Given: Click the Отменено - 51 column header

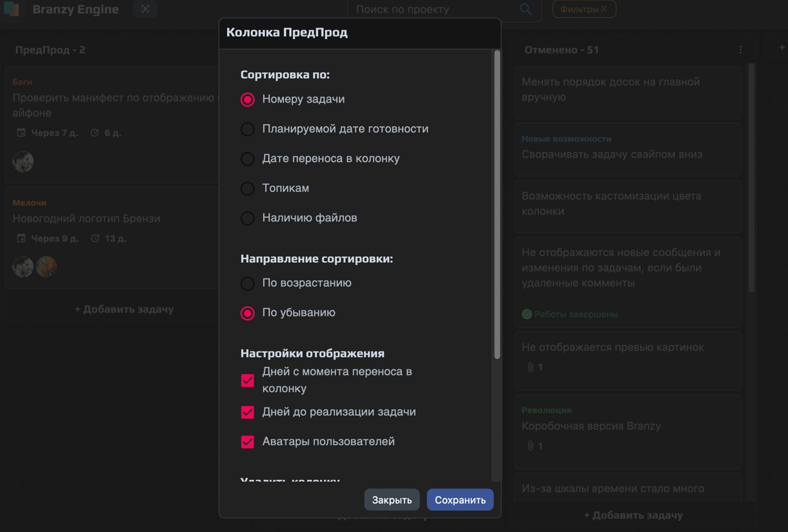Looking at the screenshot, I should click(x=561, y=50).
